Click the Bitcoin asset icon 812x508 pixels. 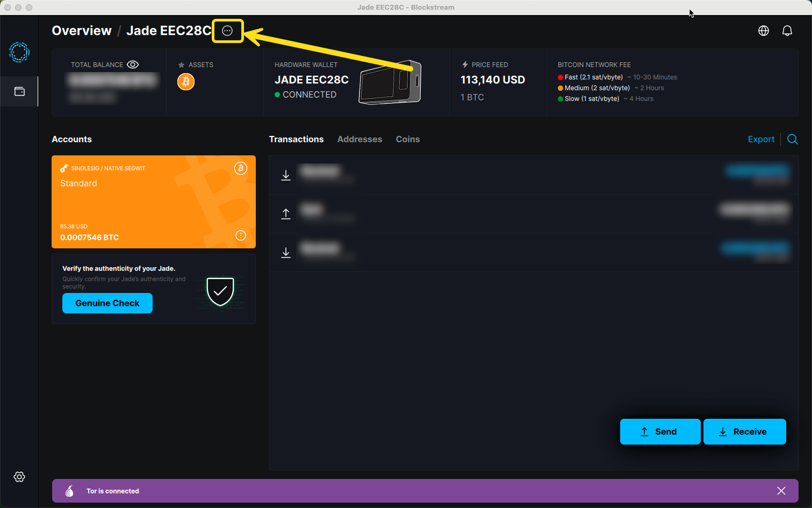186,82
